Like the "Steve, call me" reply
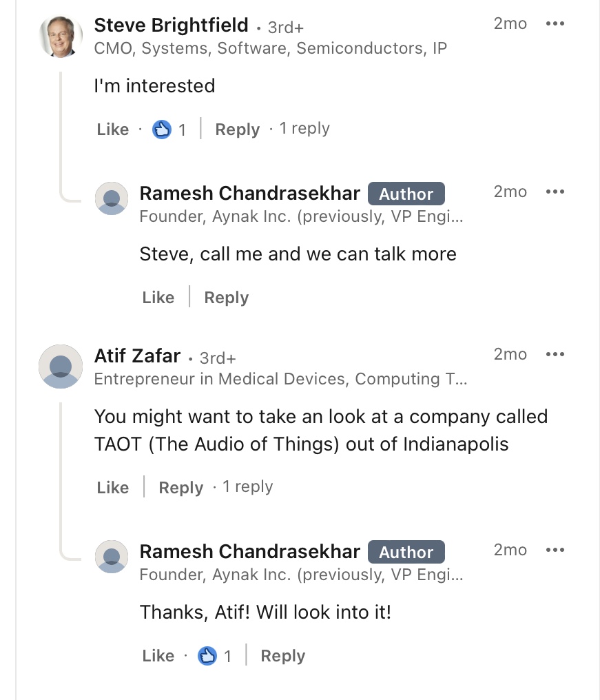The image size is (600, 700). (x=158, y=298)
